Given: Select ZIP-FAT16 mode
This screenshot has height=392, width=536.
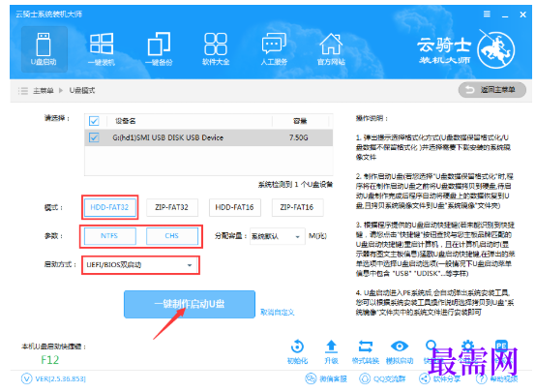Looking at the screenshot, I should pyautogui.click(x=297, y=207).
